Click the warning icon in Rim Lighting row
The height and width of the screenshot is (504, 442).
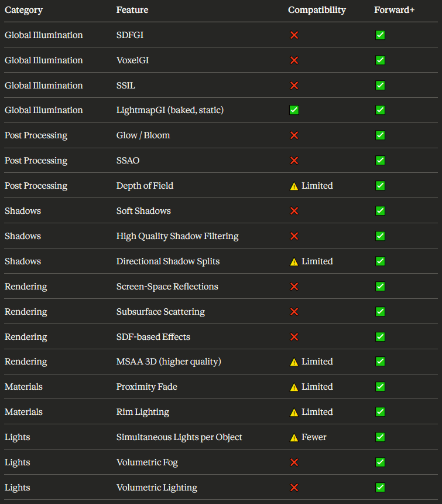[x=294, y=413]
